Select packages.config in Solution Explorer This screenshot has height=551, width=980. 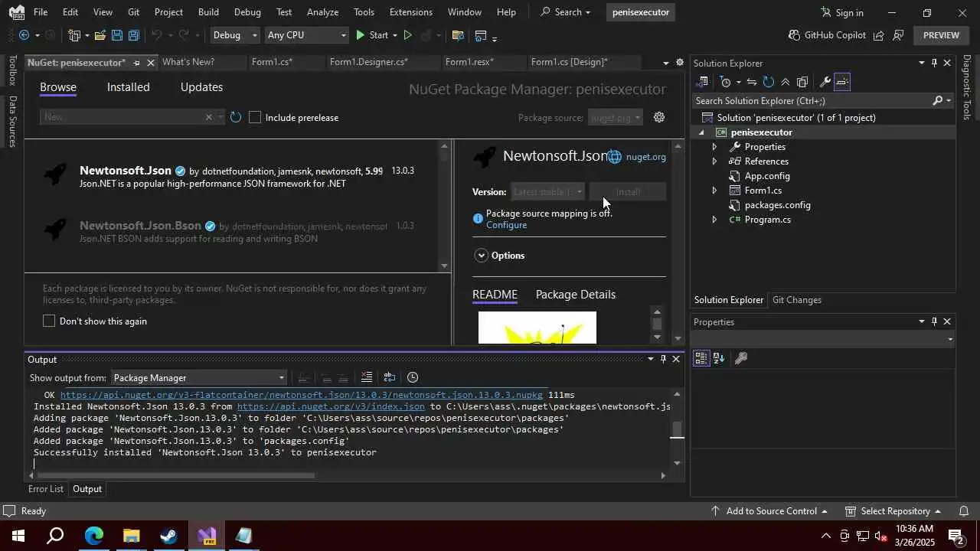[777, 205]
